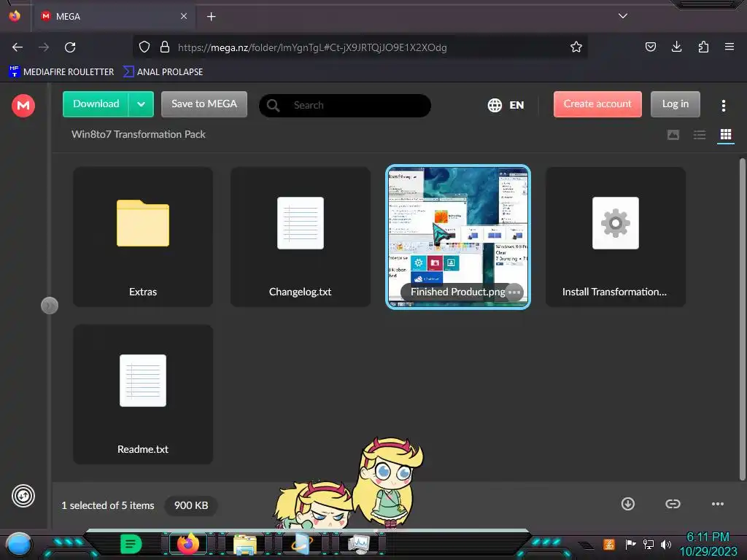This screenshot has height=560, width=747.
Task: Switch to list view
Action: (x=700, y=135)
